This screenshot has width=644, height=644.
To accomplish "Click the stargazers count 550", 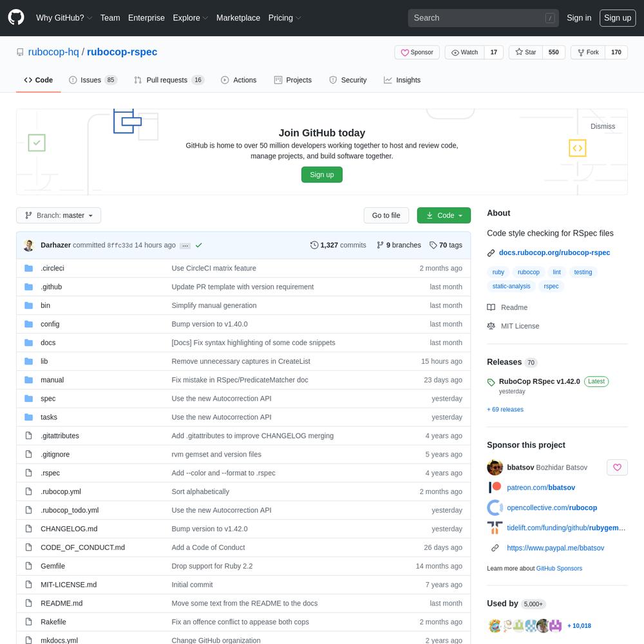I will point(554,52).
